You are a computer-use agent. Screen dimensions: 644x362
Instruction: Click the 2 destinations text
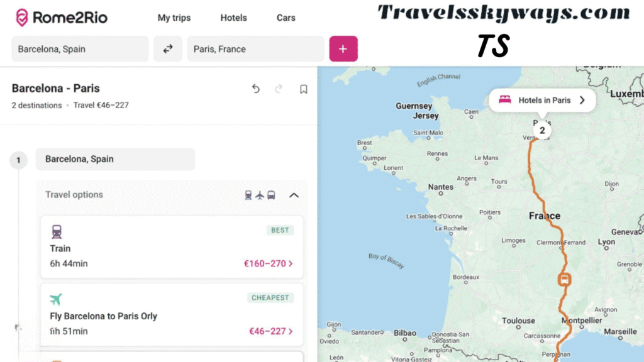(36, 106)
